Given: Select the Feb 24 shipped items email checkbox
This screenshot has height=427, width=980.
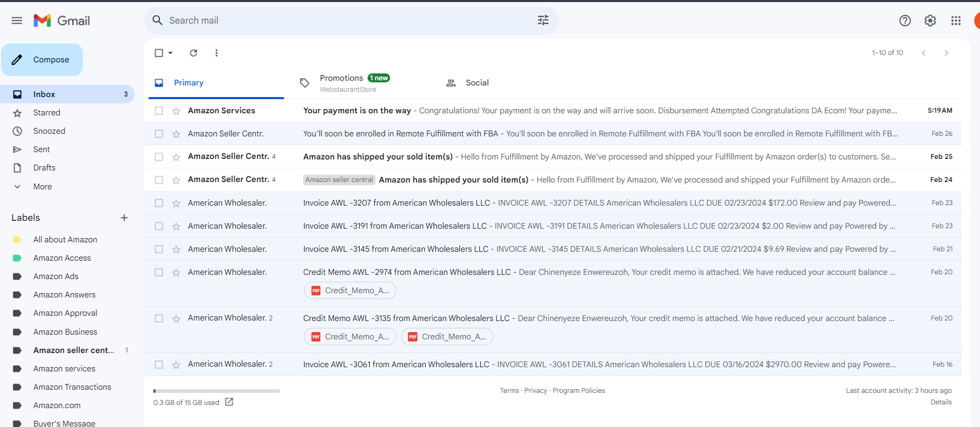Looking at the screenshot, I should (x=159, y=180).
